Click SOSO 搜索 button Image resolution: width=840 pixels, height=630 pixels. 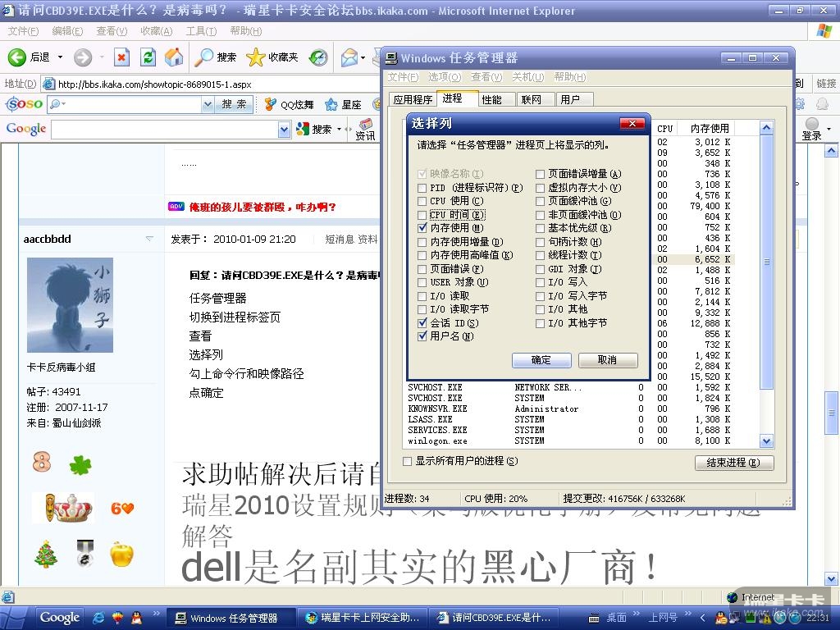click(x=234, y=104)
